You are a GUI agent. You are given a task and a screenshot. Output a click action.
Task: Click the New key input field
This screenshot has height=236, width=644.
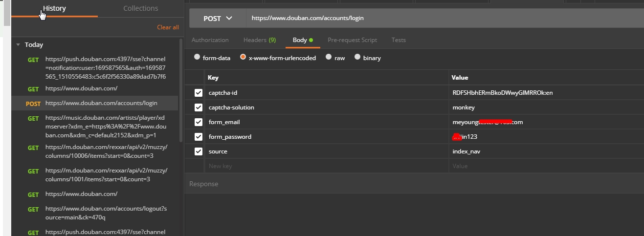[x=327, y=166]
